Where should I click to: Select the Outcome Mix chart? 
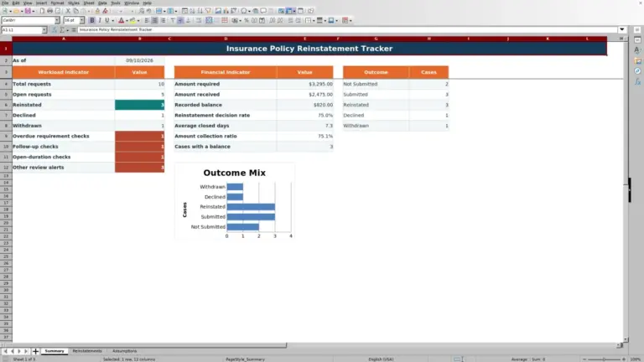coord(235,201)
